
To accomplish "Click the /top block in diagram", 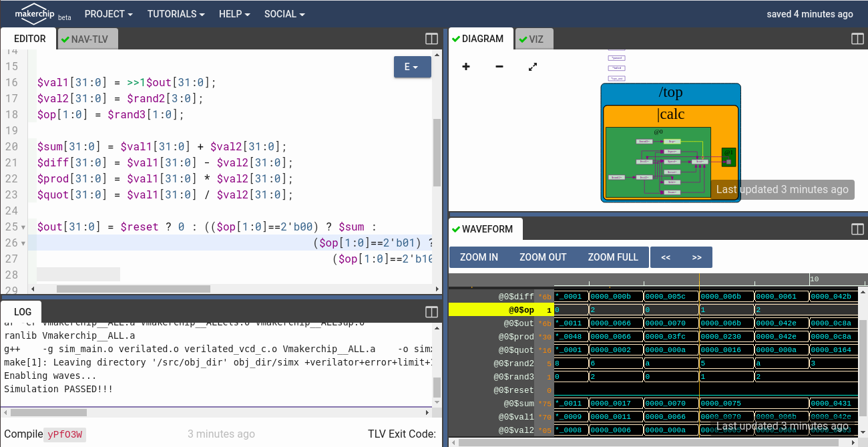I will point(670,92).
